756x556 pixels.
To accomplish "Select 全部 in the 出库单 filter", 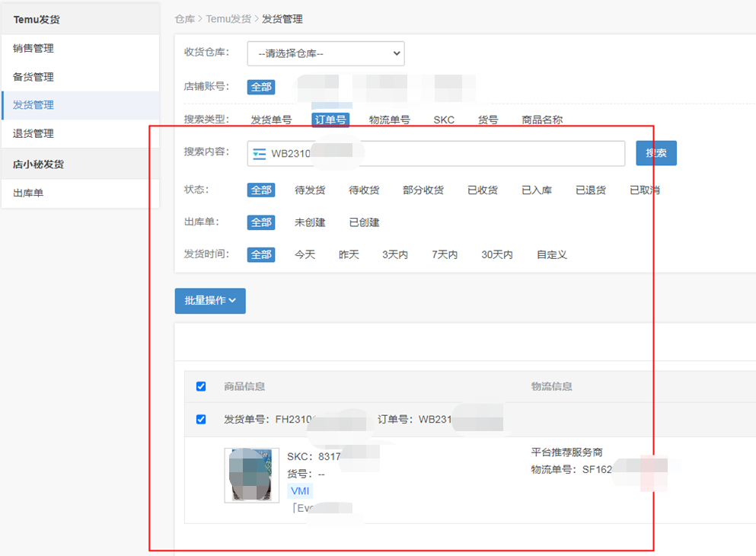I will point(261,223).
